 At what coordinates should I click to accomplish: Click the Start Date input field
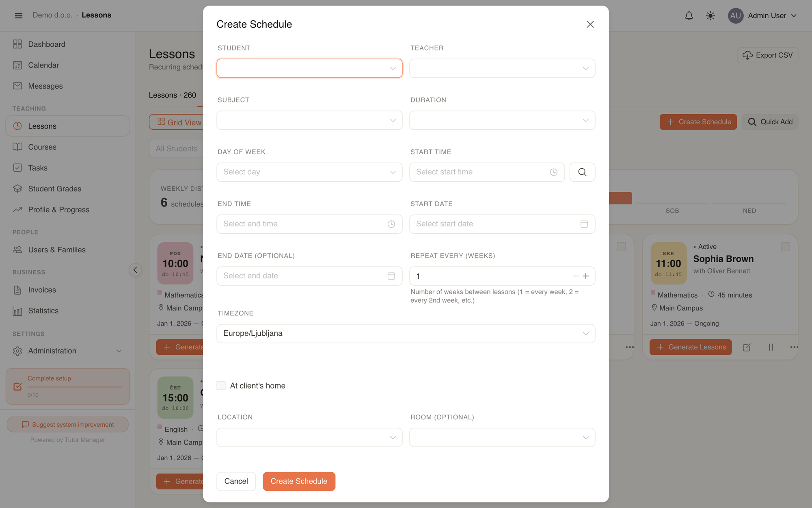502,224
